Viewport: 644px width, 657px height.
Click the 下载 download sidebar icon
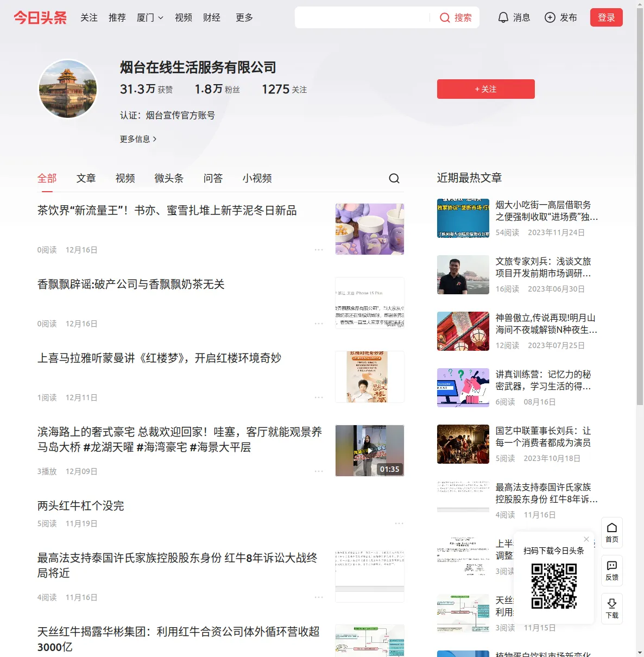point(612,609)
